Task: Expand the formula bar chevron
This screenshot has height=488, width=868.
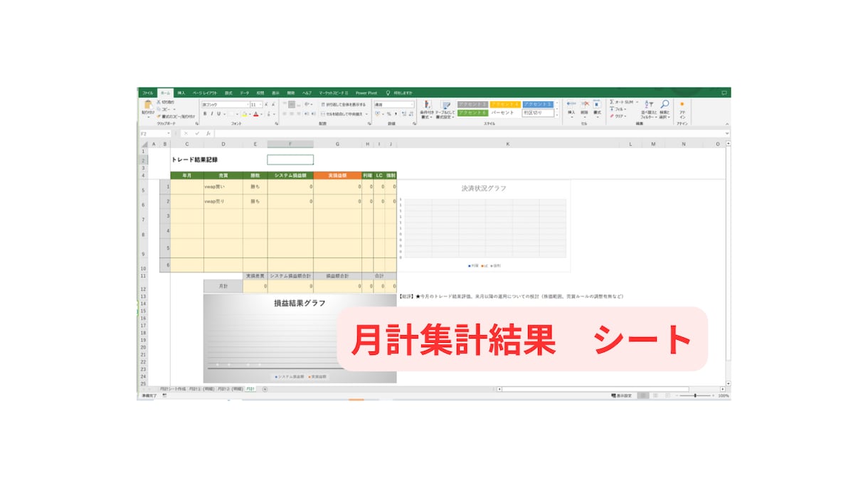Action: pyautogui.click(x=727, y=133)
